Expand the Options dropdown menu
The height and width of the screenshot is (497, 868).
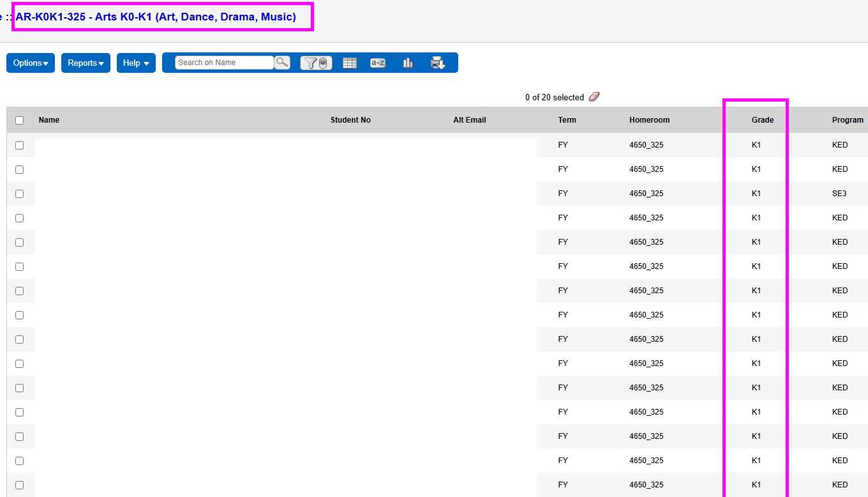(x=31, y=63)
